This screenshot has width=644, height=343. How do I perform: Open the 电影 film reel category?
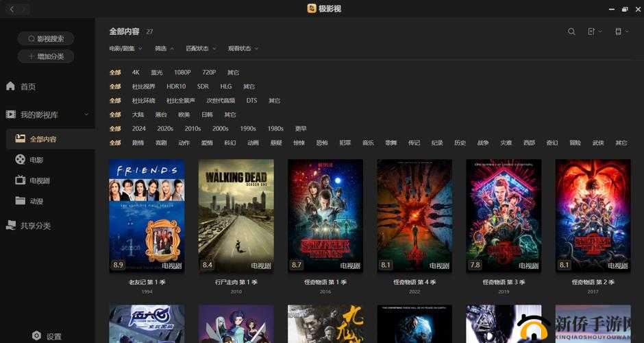[x=29, y=160]
